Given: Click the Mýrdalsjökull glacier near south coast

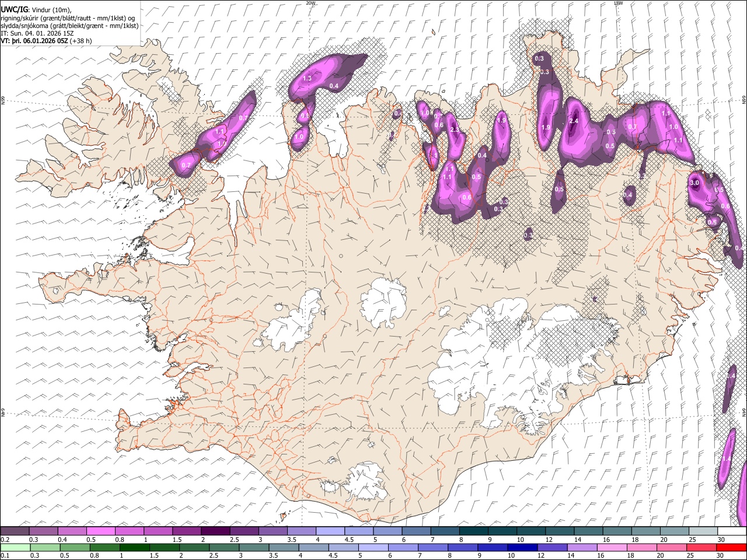Looking at the screenshot, I should point(366,481).
